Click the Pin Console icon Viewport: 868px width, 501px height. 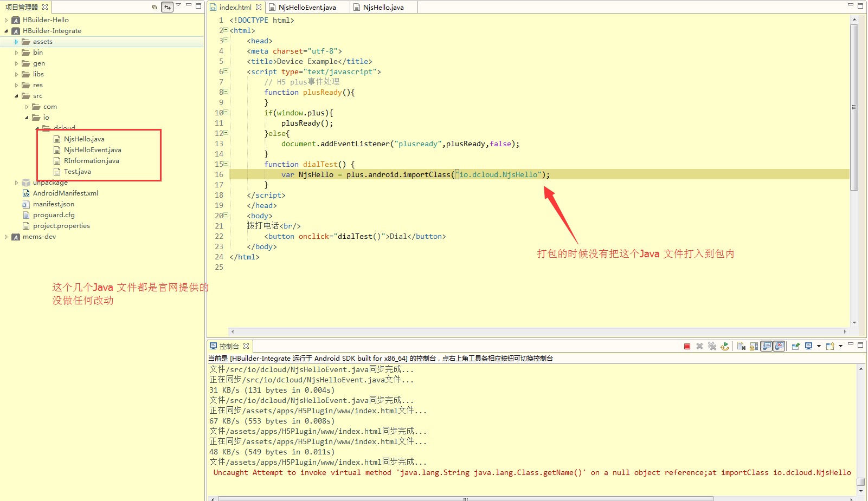pos(795,347)
